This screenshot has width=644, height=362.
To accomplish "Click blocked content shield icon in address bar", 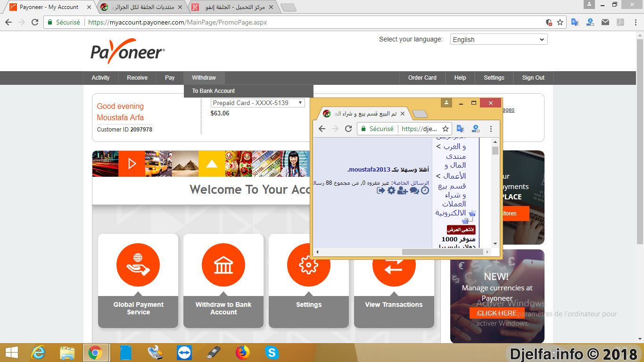I will [549, 22].
